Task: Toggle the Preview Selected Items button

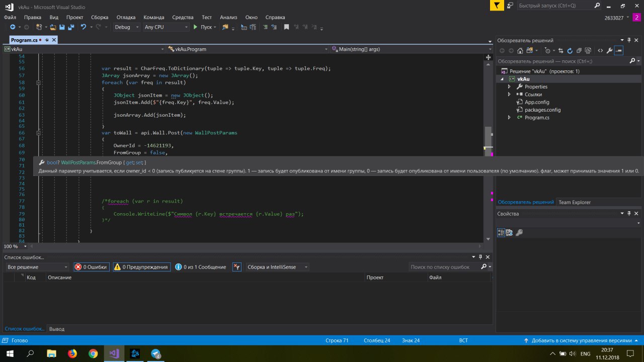Action: pyautogui.click(x=619, y=50)
